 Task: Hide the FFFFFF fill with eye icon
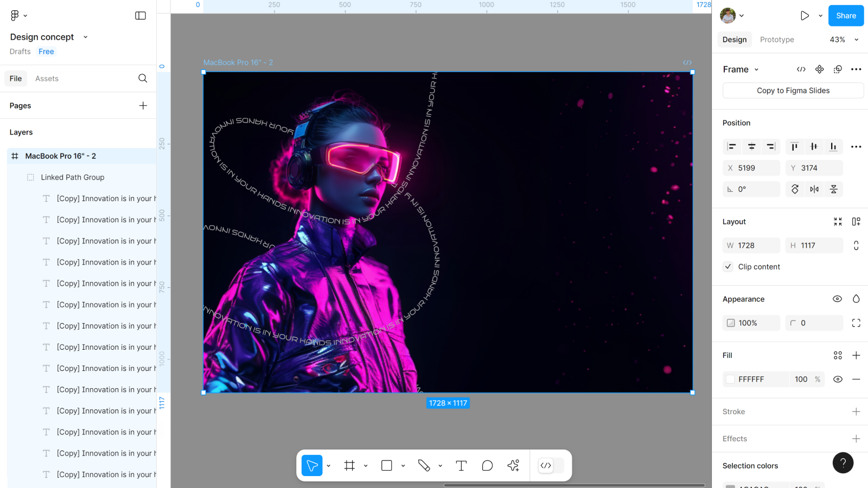coord(838,380)
